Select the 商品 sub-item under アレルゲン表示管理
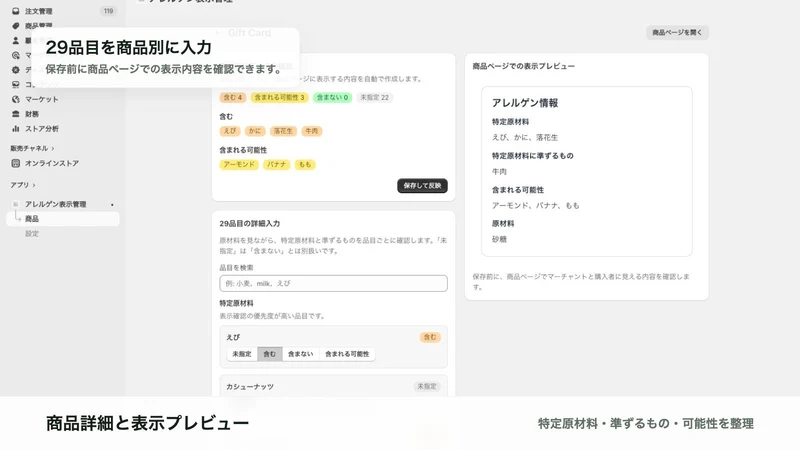Image resolution: width=800 pixels, height=450 pixels. pyautogui.click(x=62, y=219)
